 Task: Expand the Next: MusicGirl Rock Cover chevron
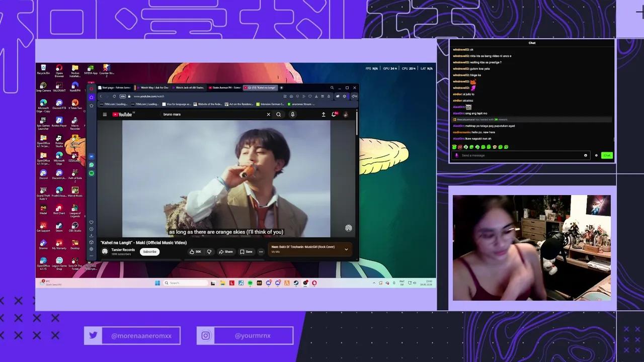tap(347, 248)
